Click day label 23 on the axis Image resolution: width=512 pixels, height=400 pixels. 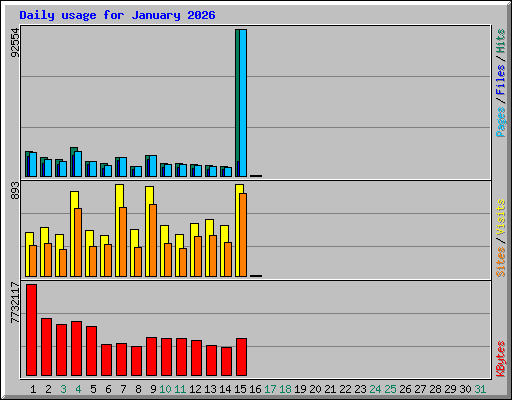(360, 389)
